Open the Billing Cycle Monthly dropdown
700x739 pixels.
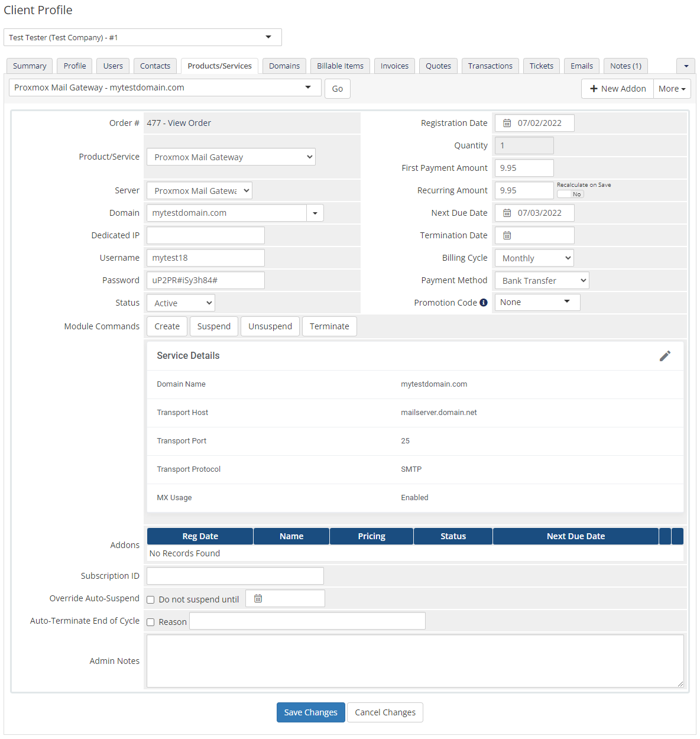point(534,258)
